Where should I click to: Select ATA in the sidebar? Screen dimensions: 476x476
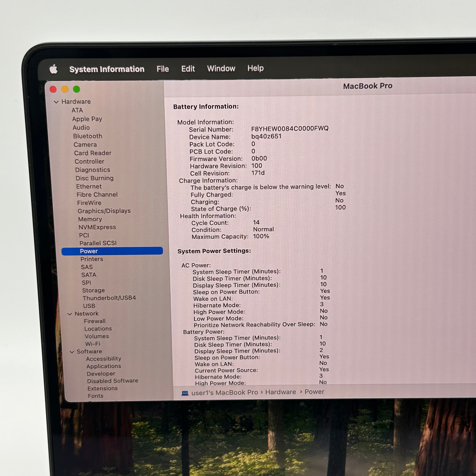tap(77, 110)
